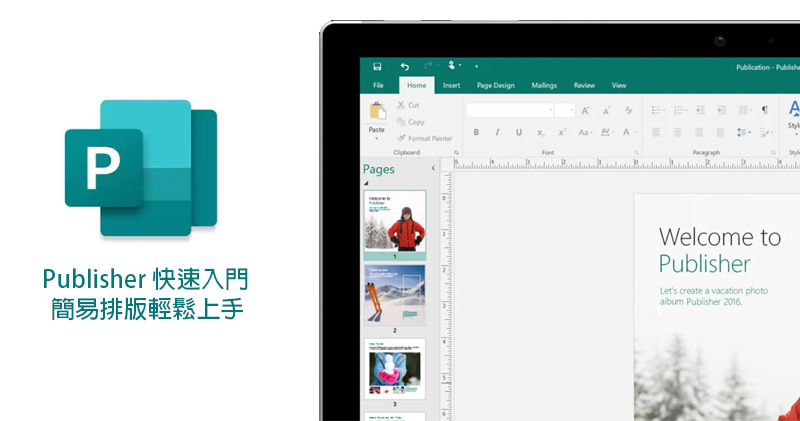Viewport: 800px width, 421px height.
Task: Click the Copy button
Action: tap(411, 122)
